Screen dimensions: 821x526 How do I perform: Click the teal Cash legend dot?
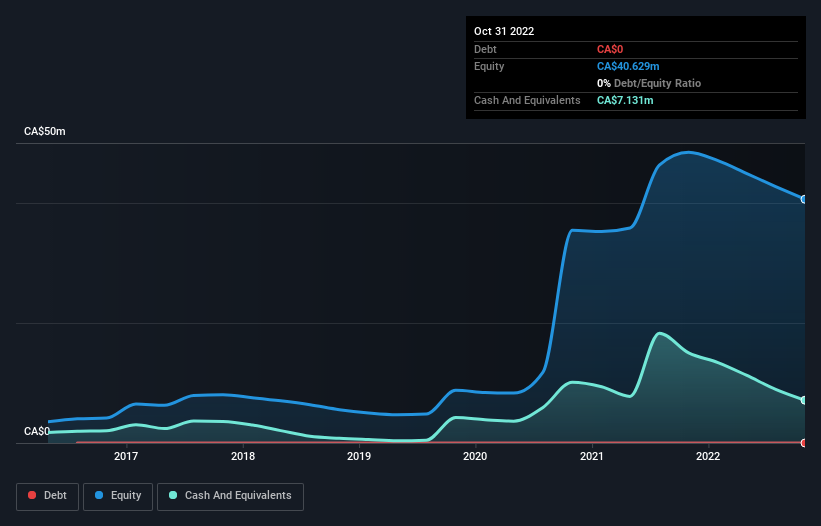[173, 495]
